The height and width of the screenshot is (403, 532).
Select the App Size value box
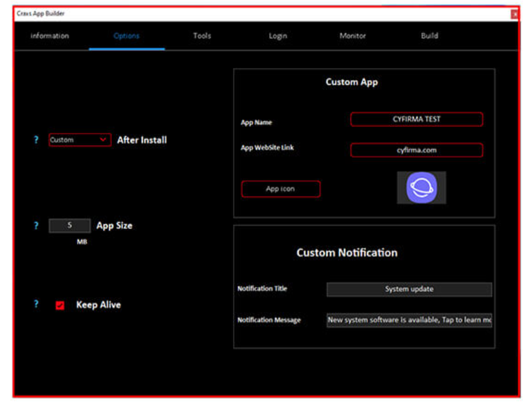coord(69,226)
